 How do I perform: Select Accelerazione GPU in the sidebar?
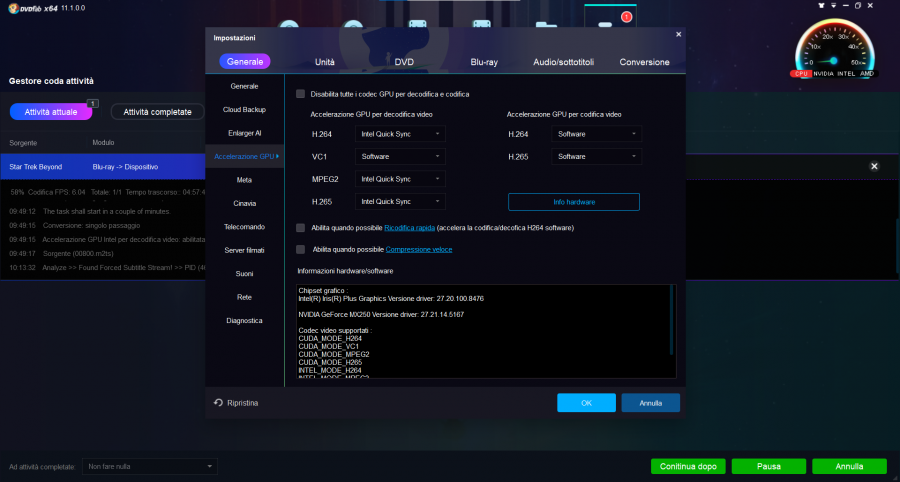tap(245, 156)
